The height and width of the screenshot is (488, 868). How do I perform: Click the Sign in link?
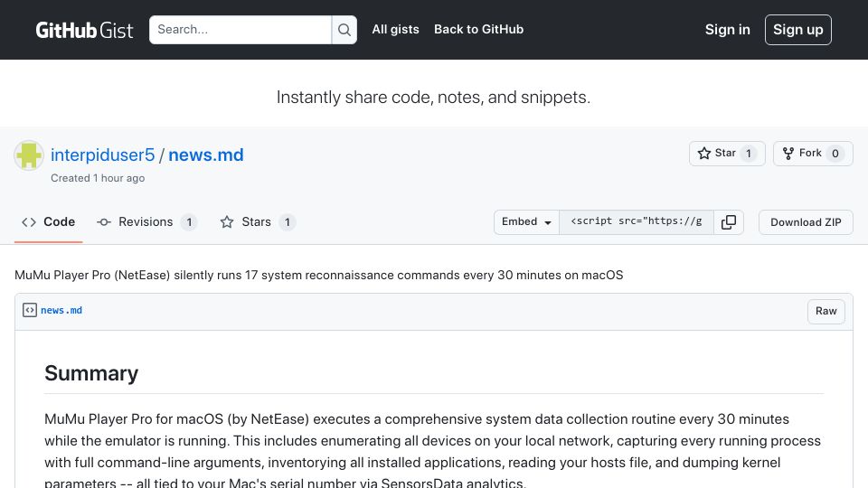coord(727,30)
